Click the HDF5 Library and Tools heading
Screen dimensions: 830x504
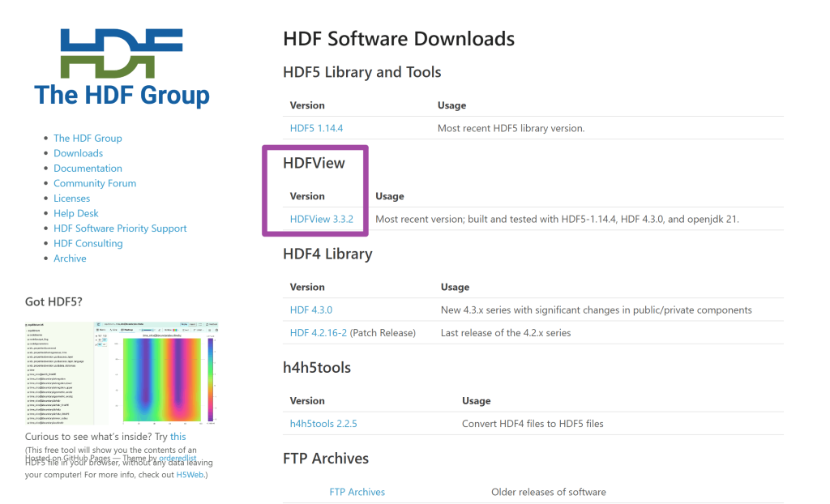pos(362,72)
